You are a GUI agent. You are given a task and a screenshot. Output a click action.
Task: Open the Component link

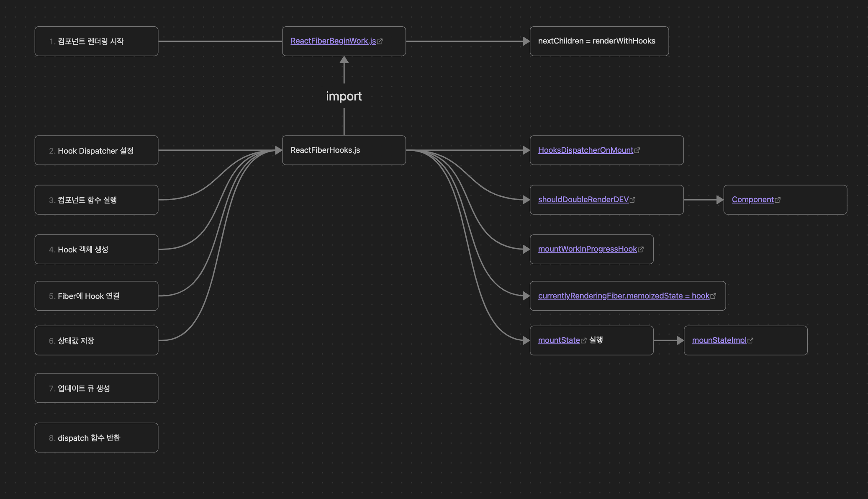click(752, 200)
